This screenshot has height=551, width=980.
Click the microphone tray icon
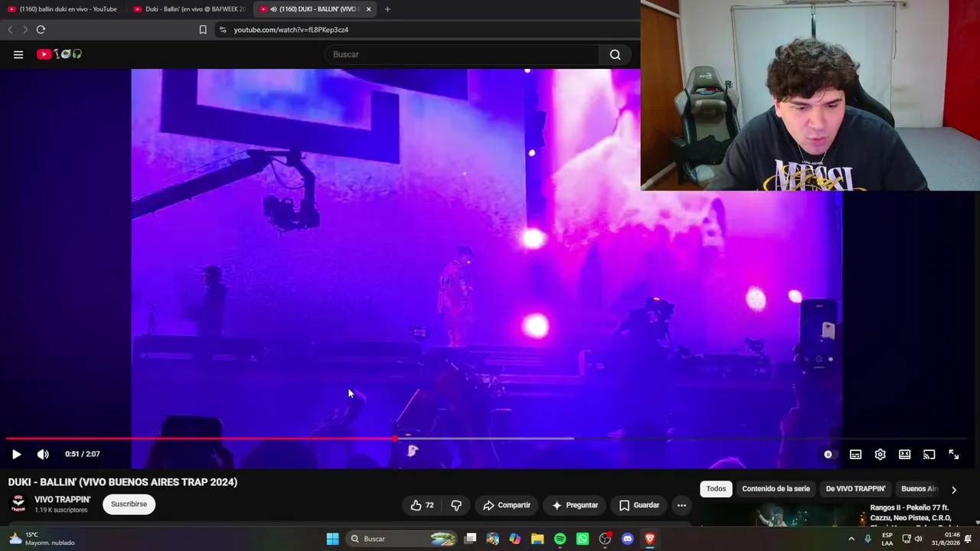867,539
